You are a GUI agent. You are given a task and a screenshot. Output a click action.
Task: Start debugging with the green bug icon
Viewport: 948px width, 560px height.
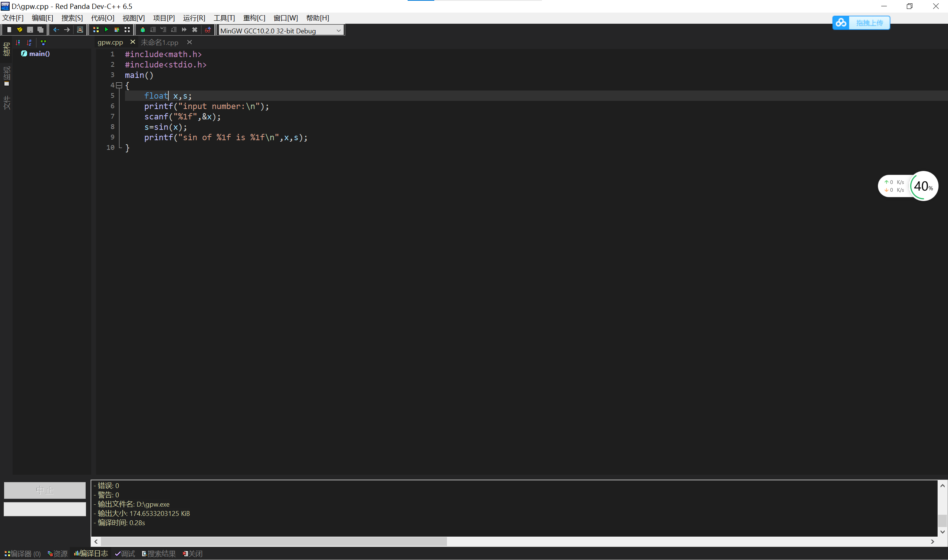click(x=143, y=30)
